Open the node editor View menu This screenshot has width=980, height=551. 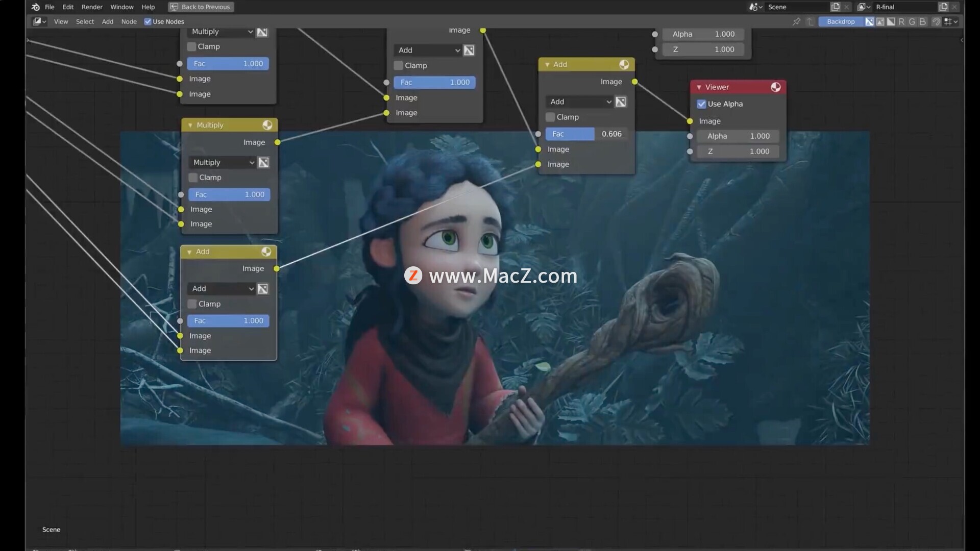point(61,21)
